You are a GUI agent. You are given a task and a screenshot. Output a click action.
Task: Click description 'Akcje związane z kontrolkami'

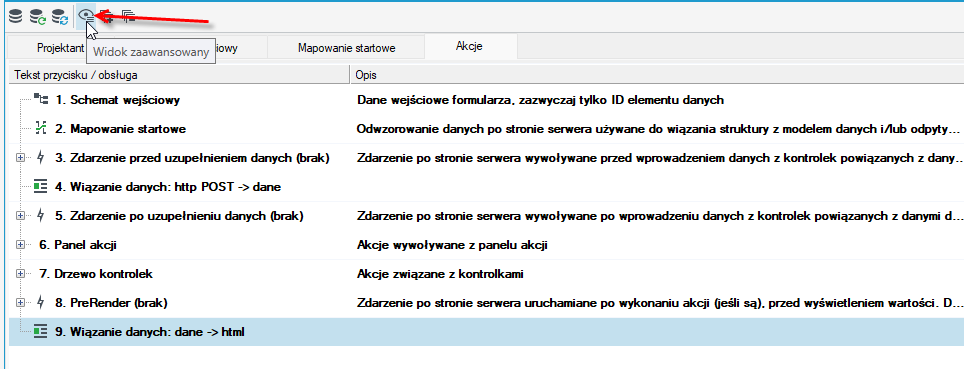click(x=440, y=274)
